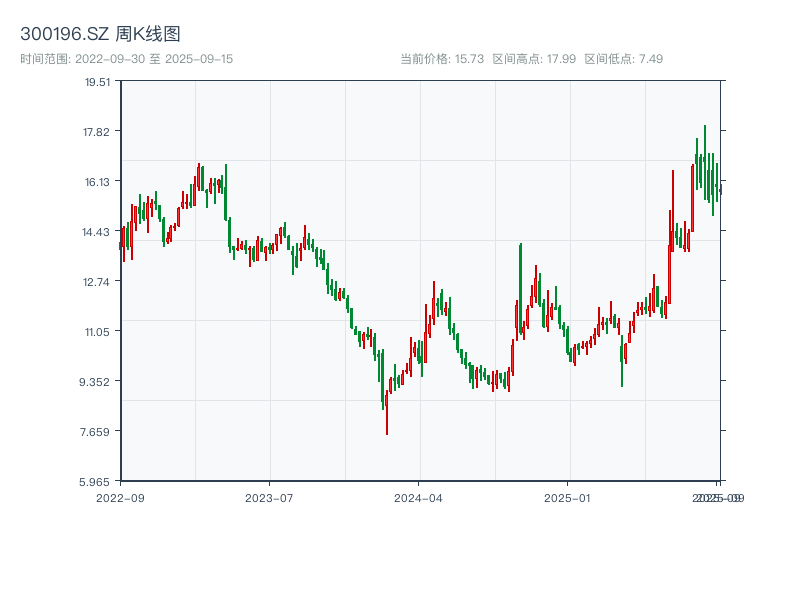
Task: Select the 11.05 price tick label
Action: [x=97, y=332]
